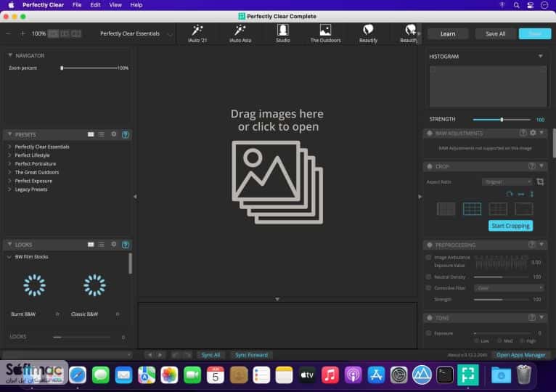Adjust the Strength slider
This screenshot has width=556, height=392.
tap(502, 120)
